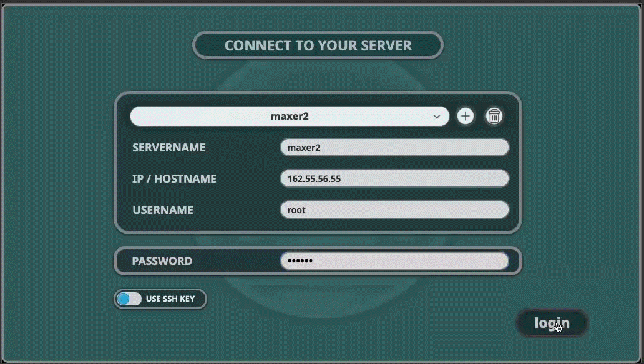644x364 pixels.
Task: Focus the IP / Hostname input field
Action: point(394,178)
